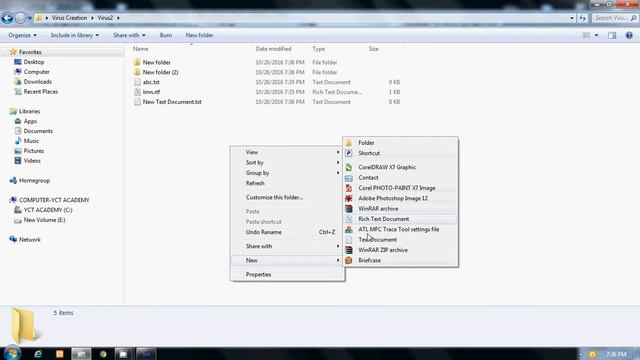Open Apps library
Image resolution: width=640 pixels, height=360 pixels.
point(30,121)
